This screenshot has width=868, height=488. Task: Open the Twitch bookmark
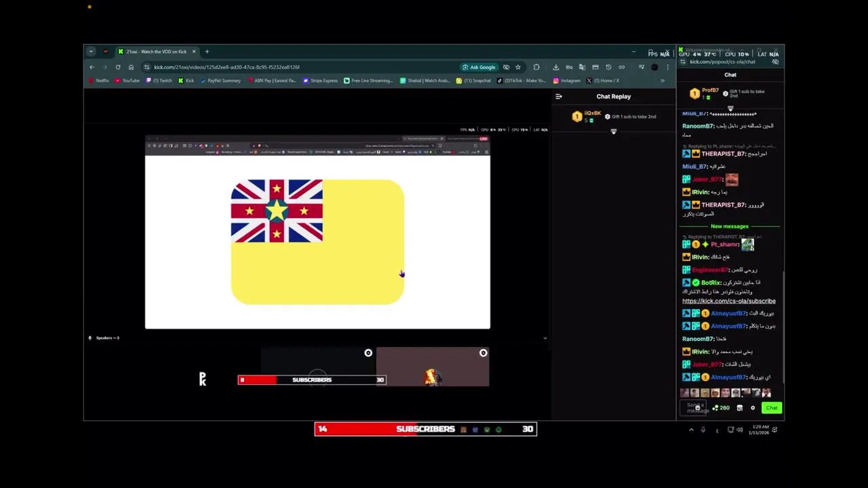coord(159,81)
